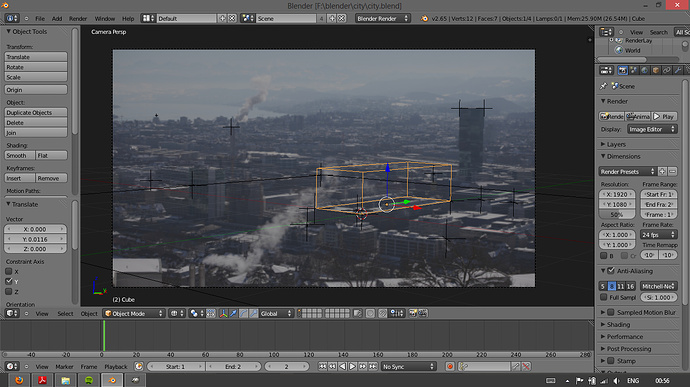Click the Translate button
This screenshot has width=690, height=387.
(36, 57)
